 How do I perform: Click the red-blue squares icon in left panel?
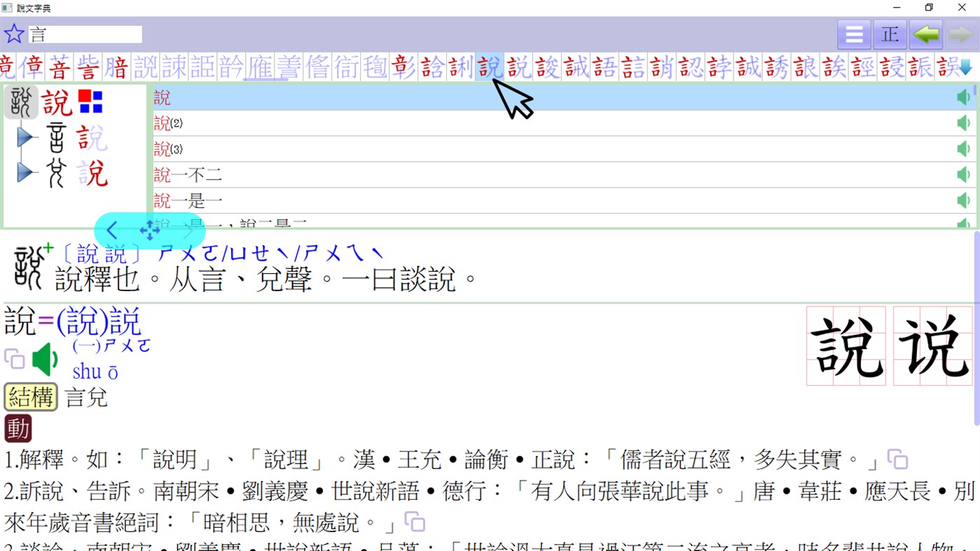(90, 99)
